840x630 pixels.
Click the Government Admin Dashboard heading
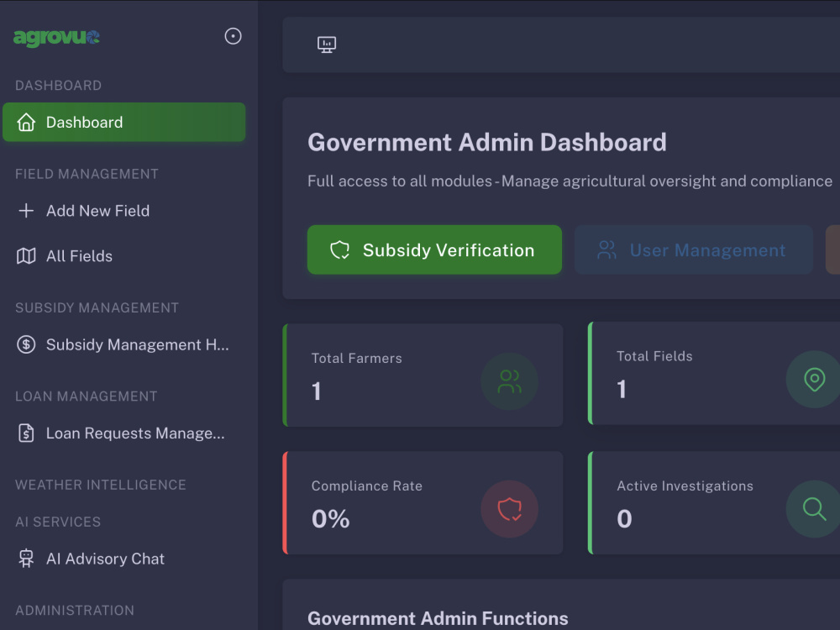487,143
